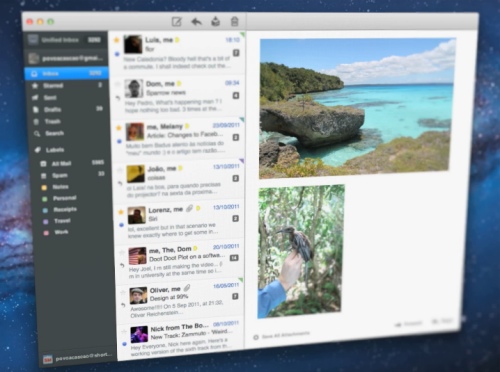Screen dimensions: 500x372
Task: Expand thread count badge on Oliver, me
Action: click(235, 296)
